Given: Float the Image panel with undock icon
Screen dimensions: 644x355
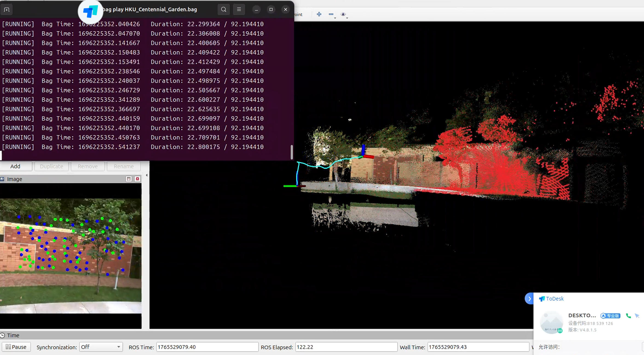Looking at the screenshot, I should [129, 179].
